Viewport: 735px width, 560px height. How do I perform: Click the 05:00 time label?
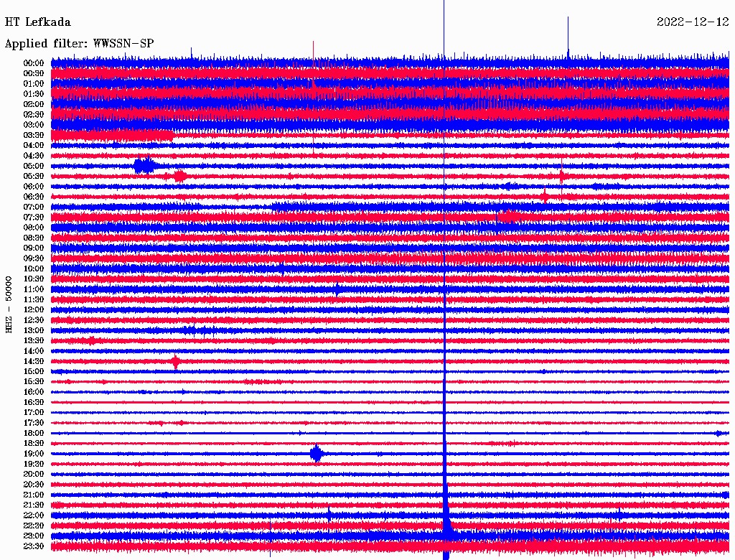(x=34, y=166)
